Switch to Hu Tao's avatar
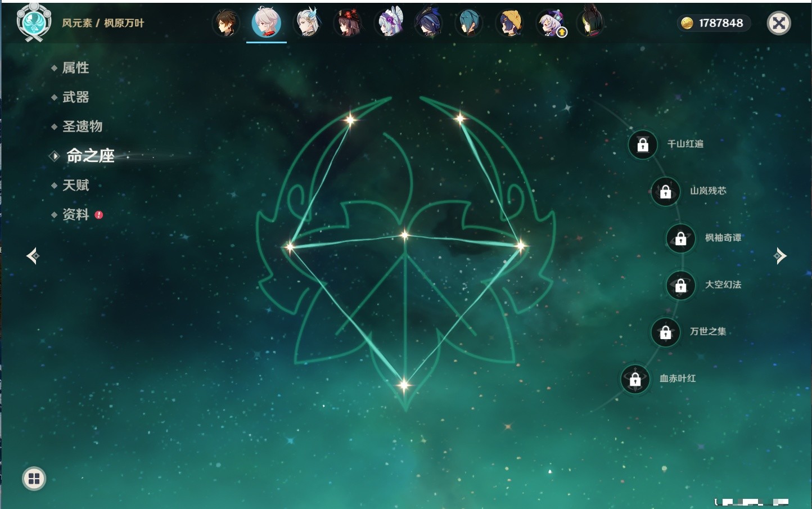Screen dimensions: 812x509 [x=348, y=23]
